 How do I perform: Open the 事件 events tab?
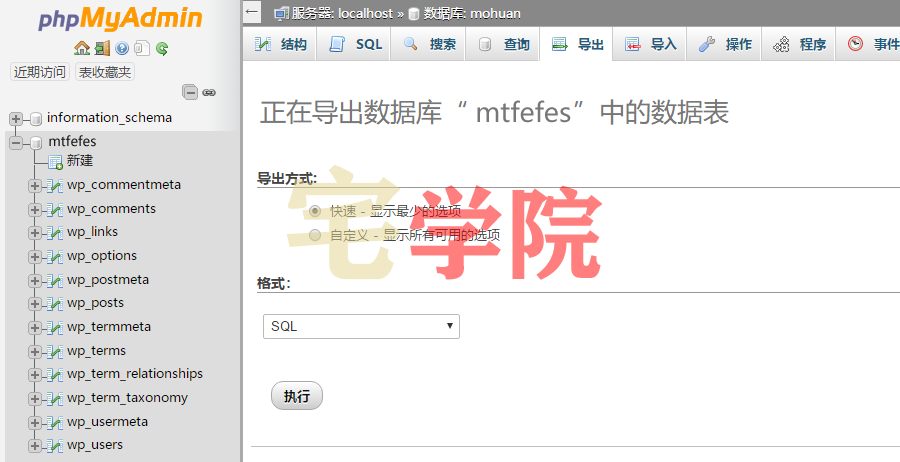pyautogui.click(x=868, y=44)
